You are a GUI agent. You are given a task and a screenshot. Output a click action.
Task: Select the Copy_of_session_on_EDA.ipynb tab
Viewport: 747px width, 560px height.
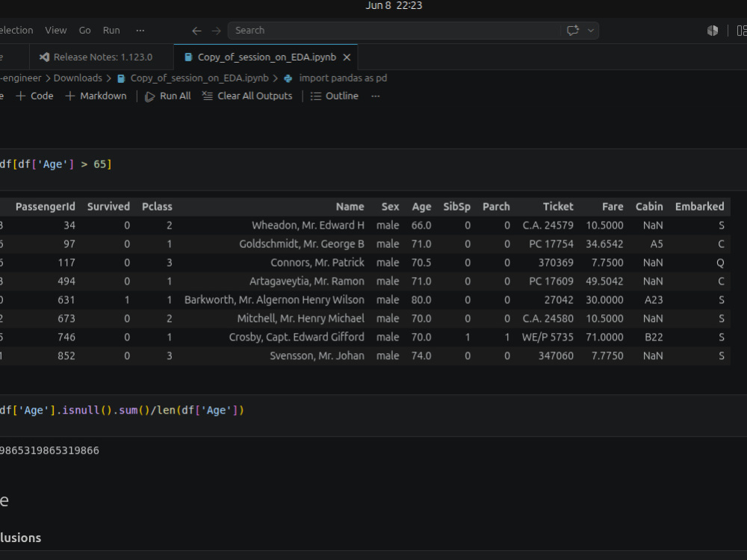pos(267,57)
